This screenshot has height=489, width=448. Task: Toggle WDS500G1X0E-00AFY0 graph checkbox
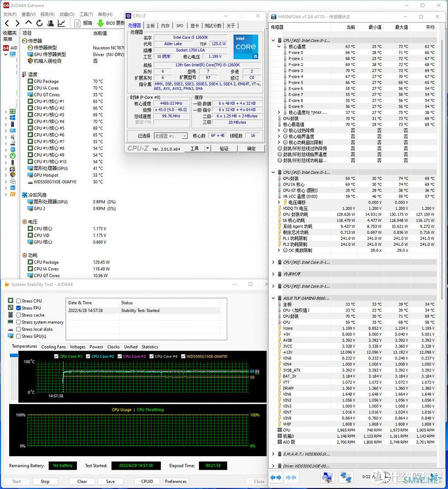click(x=183, y=356)
